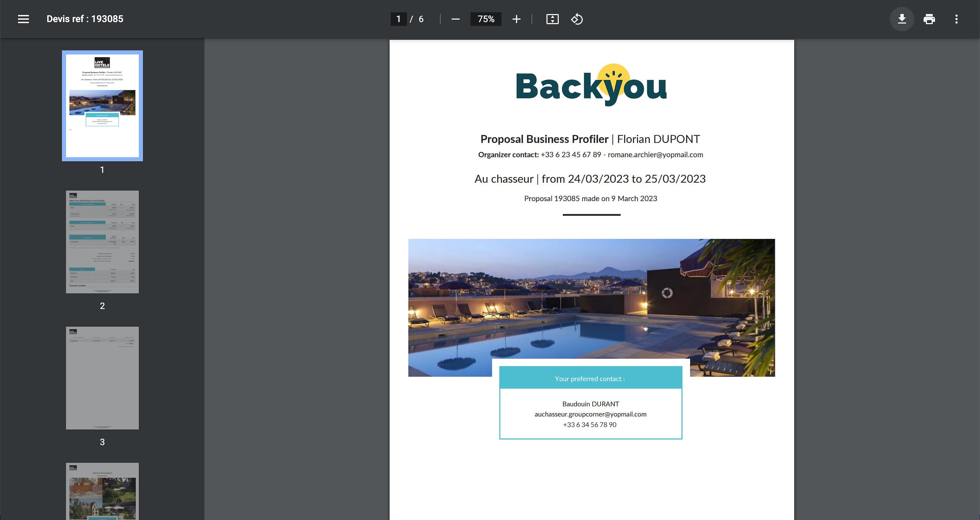Fit the page to the viewer
The height and width of the screenshot is (520, 980).
pos(552,19)
